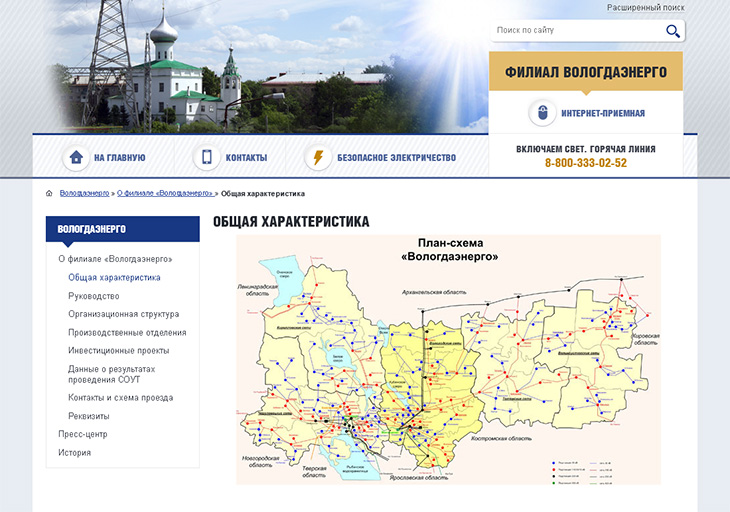Open the Филиал Вологдаэнерго banner

586,72
